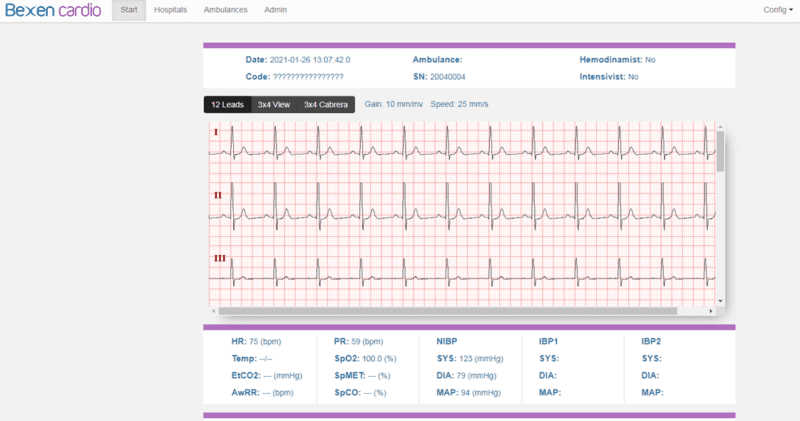Click the ECG vertical scrollbar thumb
800x421 pixels.
(720, 152)
